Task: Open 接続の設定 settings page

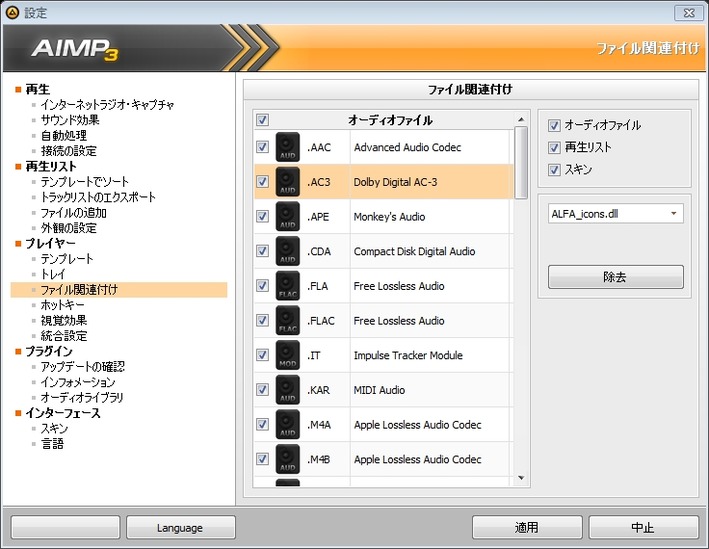Action: 69,151
